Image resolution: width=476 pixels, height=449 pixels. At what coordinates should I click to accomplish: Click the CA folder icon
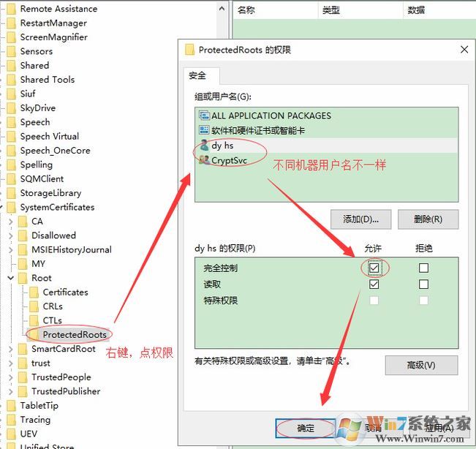pos(23,222)
